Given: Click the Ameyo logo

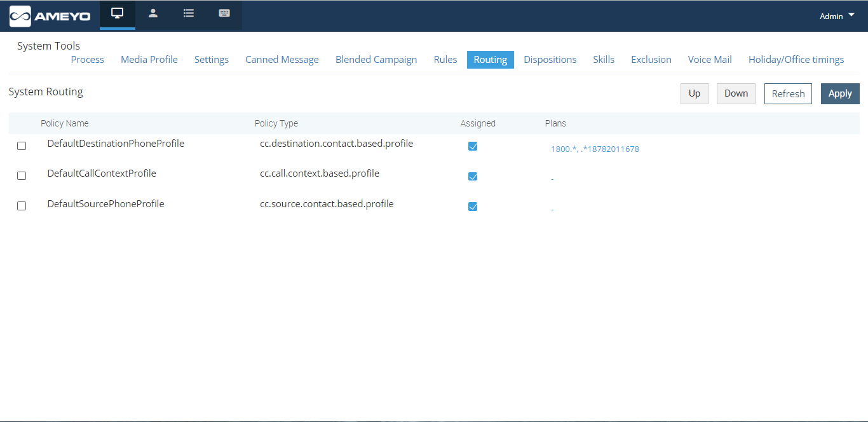Looking at the screenshot, I should [x=51, y=15].
